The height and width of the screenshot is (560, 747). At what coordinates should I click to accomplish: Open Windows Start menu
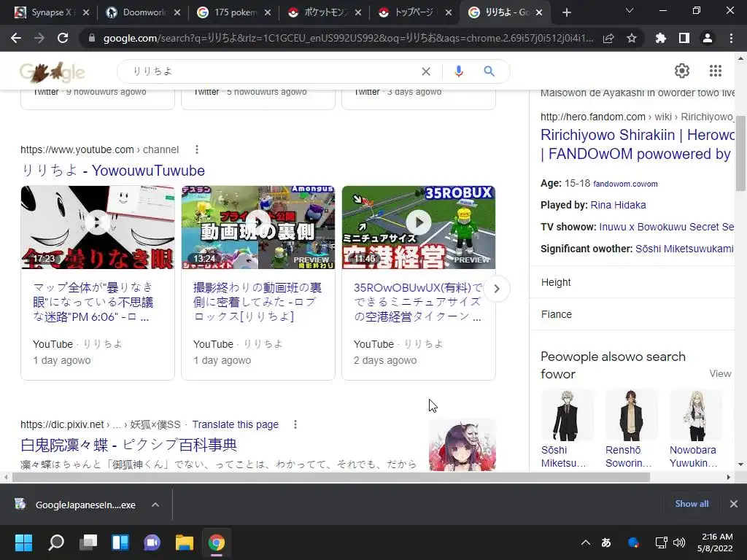23,542
